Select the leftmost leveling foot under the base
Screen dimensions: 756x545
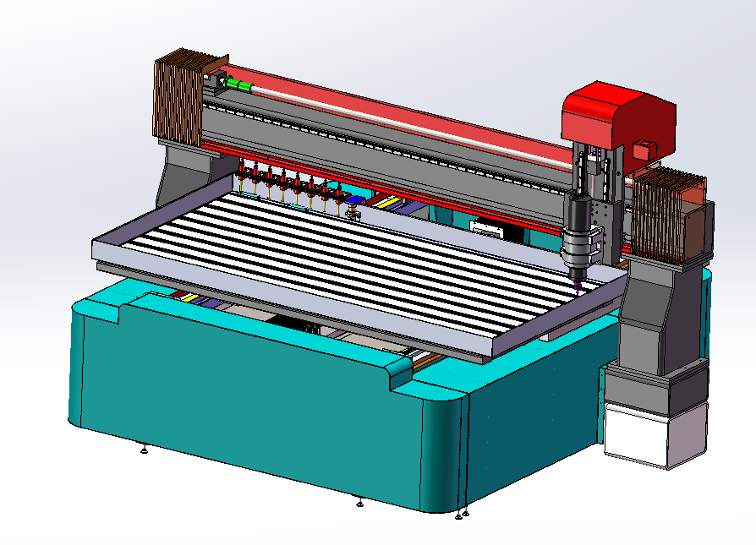click(x=144, y=450)
